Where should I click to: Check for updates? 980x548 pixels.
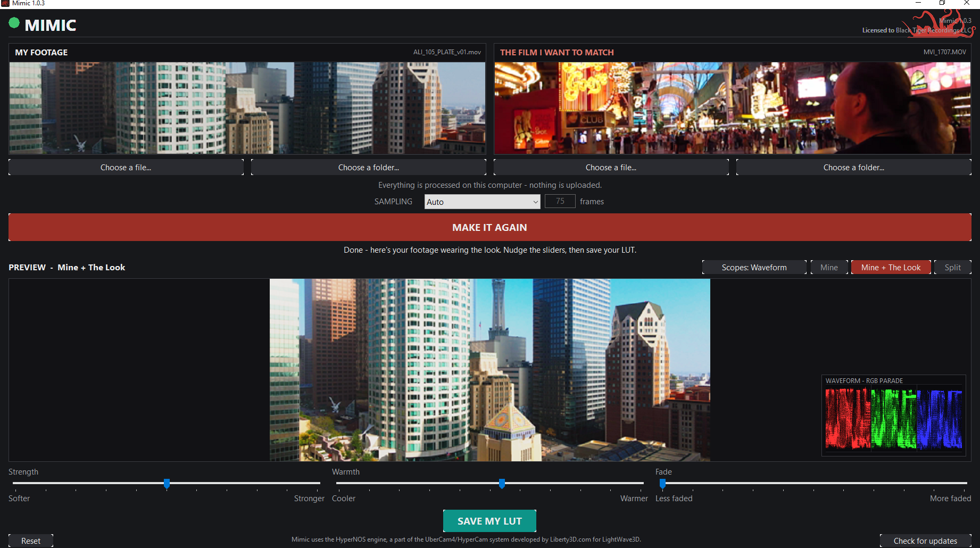point(926,541)
